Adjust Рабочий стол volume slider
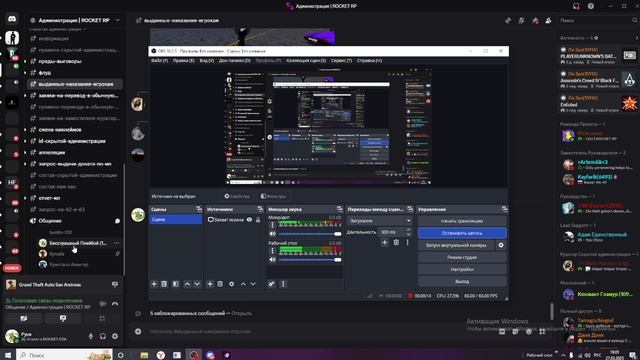 tap(309, 260)
